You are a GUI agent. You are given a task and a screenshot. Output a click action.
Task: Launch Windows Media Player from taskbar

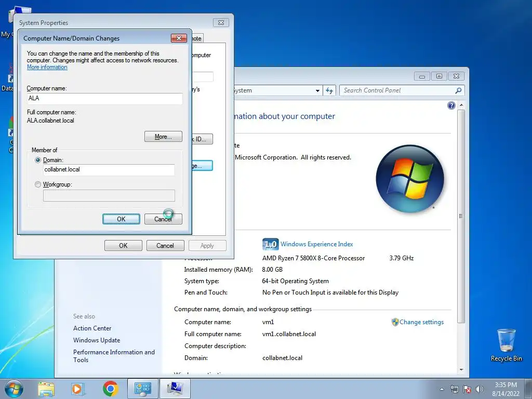[78, 389]
